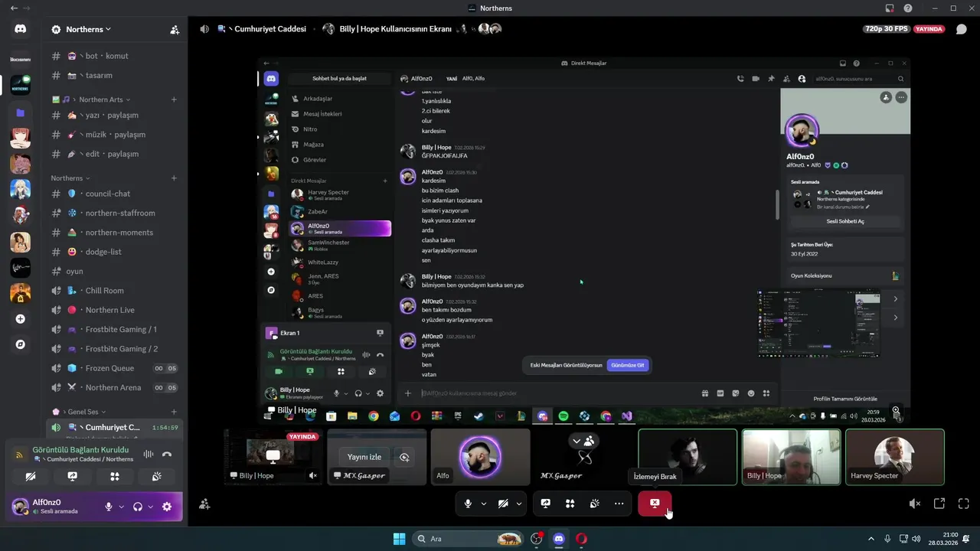Hide members with the chevron toggle

pos(584,441)
